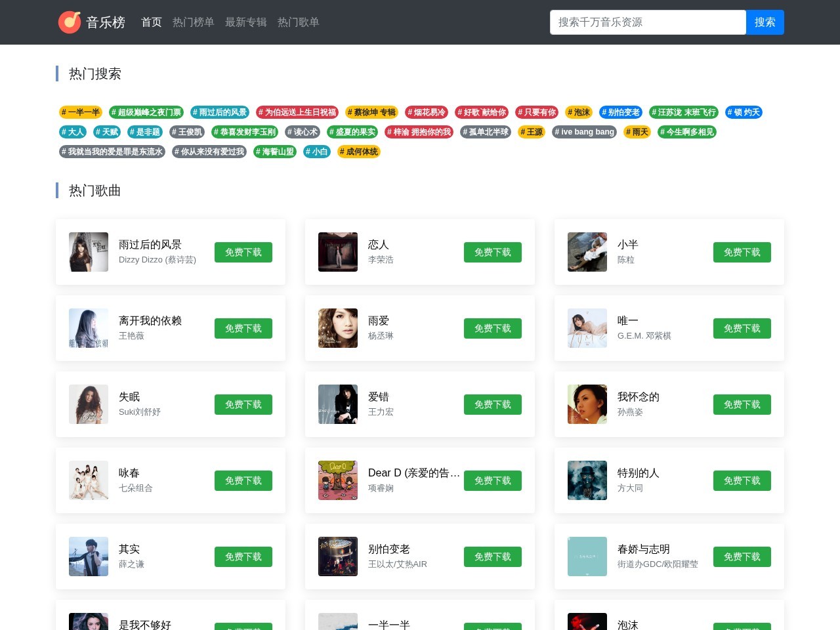
Task: Click 免费下载 for 雨爱 by 杨丞琳
Action: click(492, 328)
